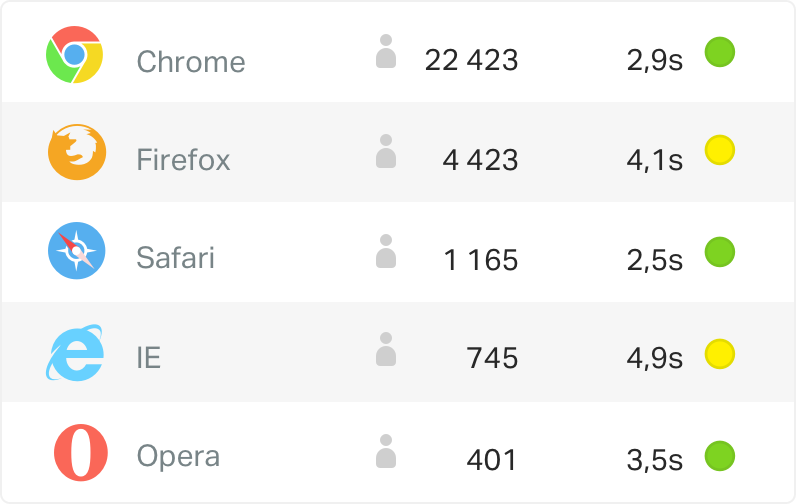Click the Internet Explorer logo icon
The height and width of the screenshot is (504, 796).
[x=75, y=353]
